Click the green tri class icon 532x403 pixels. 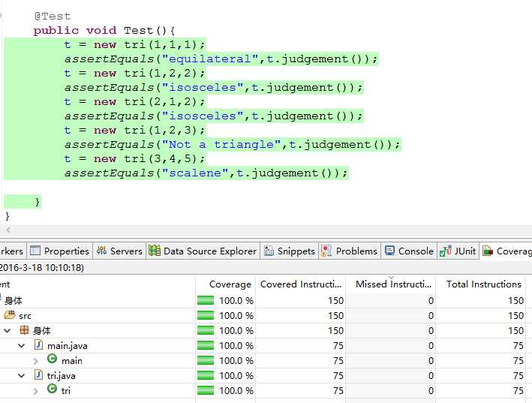(52, 389)
